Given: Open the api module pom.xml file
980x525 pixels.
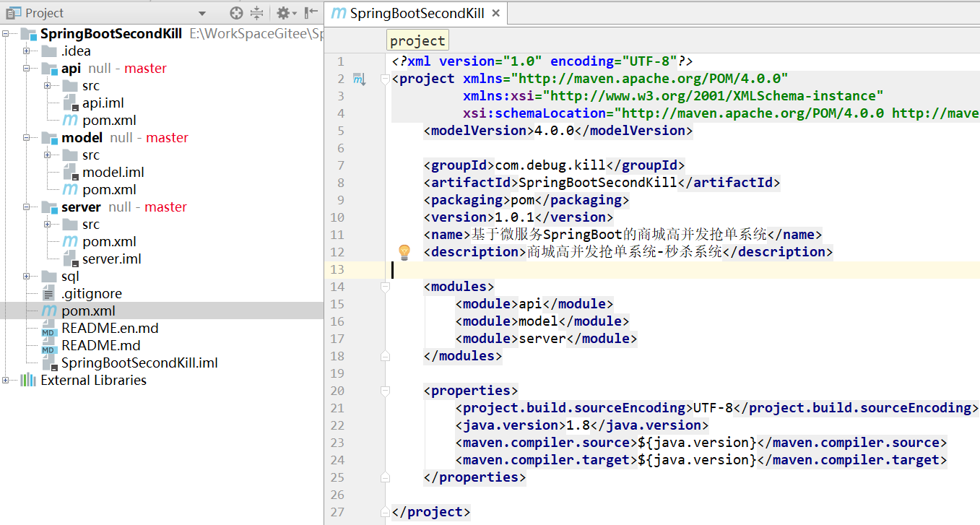Looking at the screenshot, I should tap(109, 121).
